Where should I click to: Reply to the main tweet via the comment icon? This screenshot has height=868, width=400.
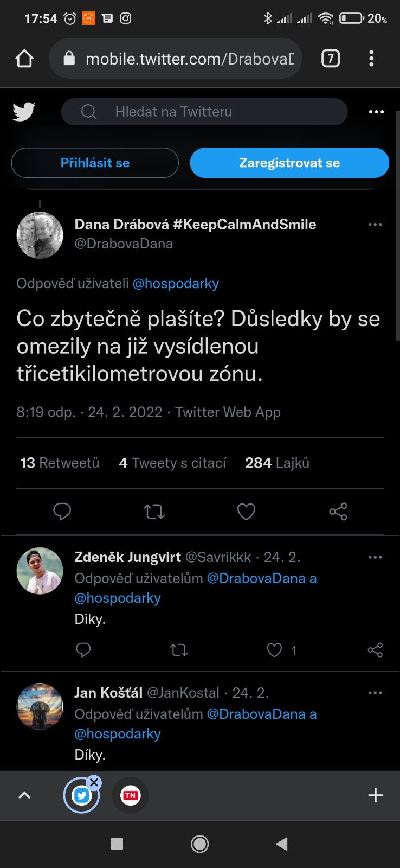click(x=62, y=512)
